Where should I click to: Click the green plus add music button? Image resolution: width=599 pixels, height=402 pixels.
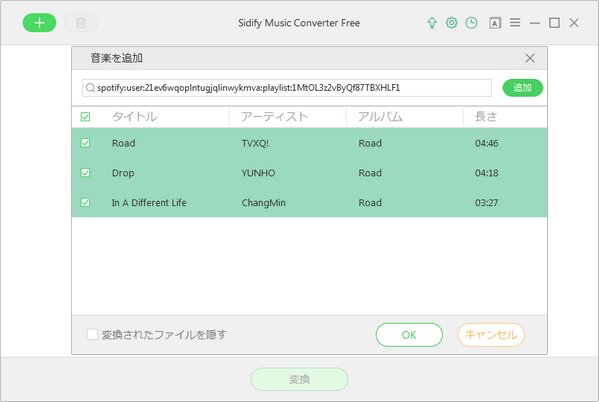pos(39,23)
